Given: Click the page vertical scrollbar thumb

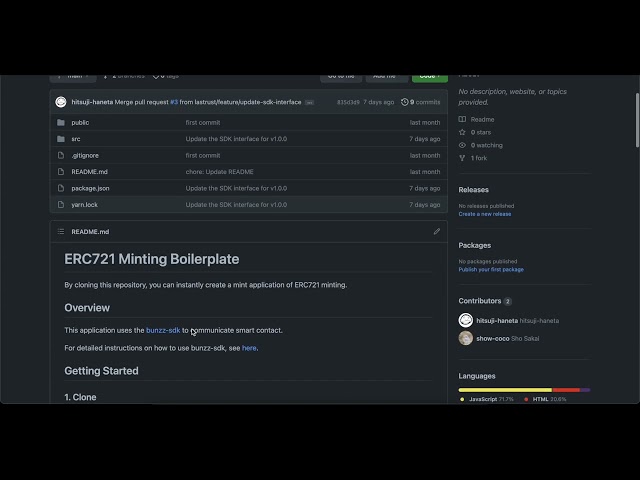Looking at the screenshot, I should (637, 120).
